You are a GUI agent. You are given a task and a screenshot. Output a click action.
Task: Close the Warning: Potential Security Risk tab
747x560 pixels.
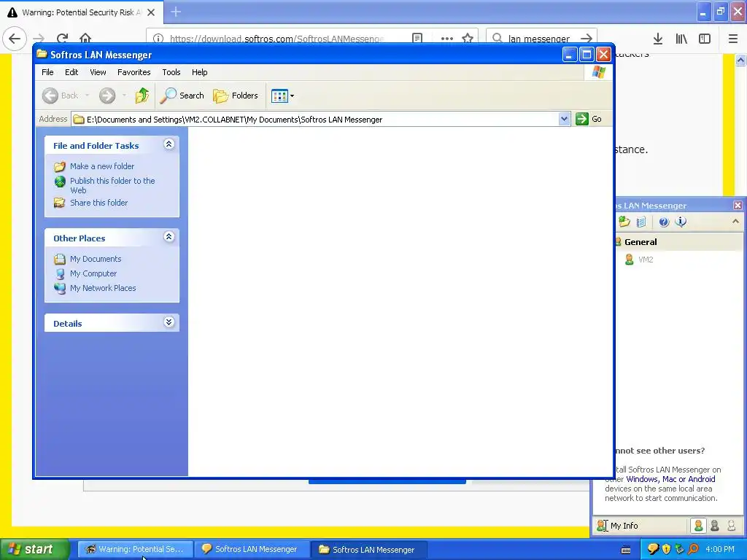(151, 12)
